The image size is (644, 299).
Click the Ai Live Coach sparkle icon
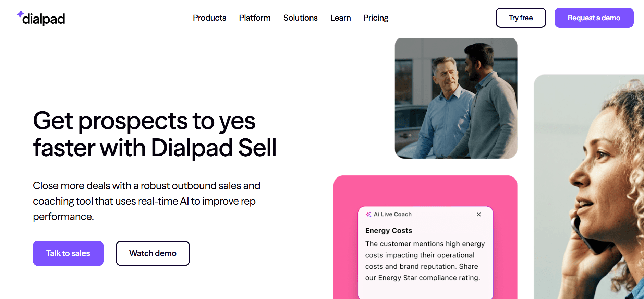click(x=369, y=214)
